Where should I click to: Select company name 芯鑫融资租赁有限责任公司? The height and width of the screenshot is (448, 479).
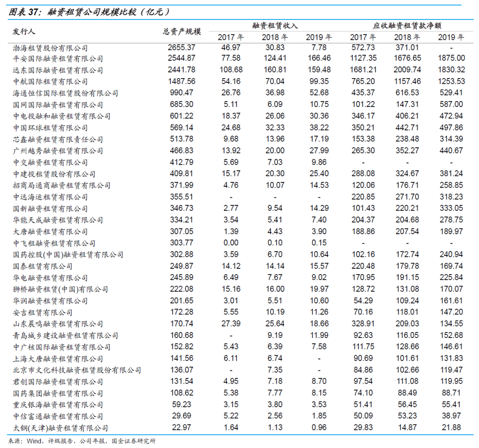point(58,139)
